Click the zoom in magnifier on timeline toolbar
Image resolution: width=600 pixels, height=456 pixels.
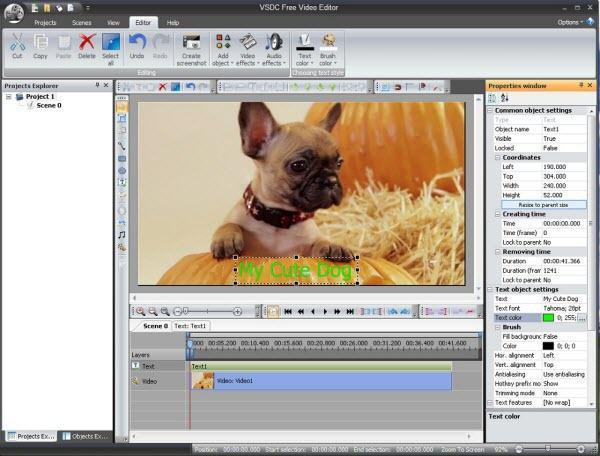(140, 311)
